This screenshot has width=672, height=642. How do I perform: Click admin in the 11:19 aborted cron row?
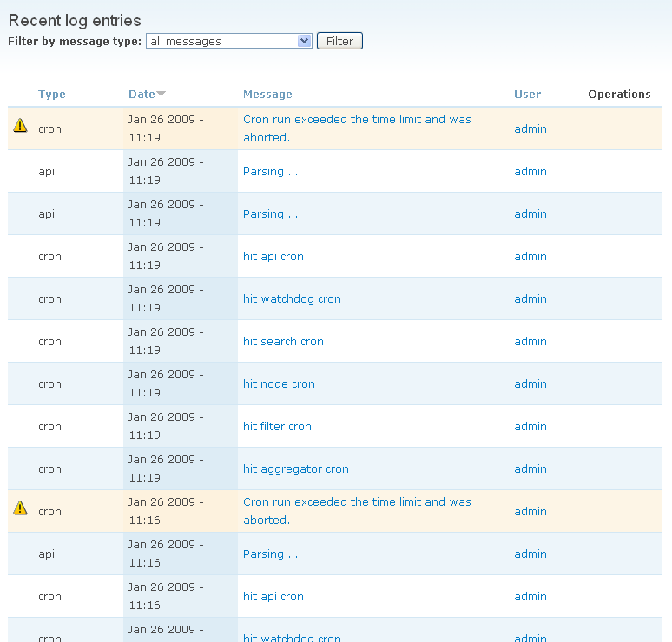click(530, 128)
